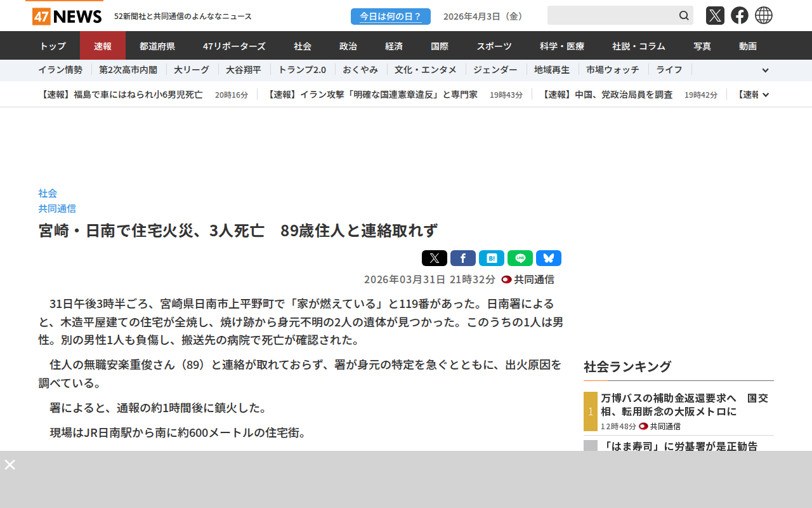Open the Facebook header icon
812x508 pixels.
pyautogui.click(x=740, y=15)
